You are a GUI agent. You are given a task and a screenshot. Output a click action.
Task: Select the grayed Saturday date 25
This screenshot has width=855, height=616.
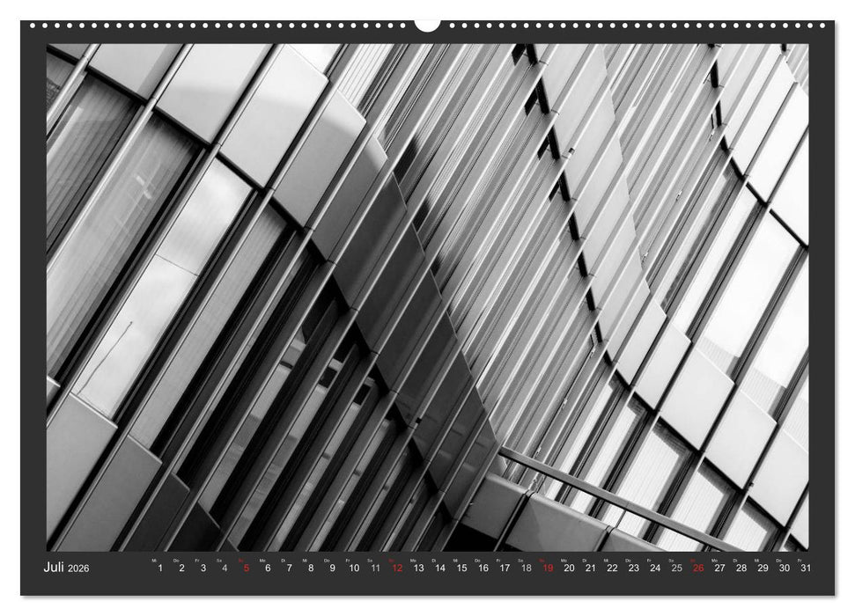(677, 568)
